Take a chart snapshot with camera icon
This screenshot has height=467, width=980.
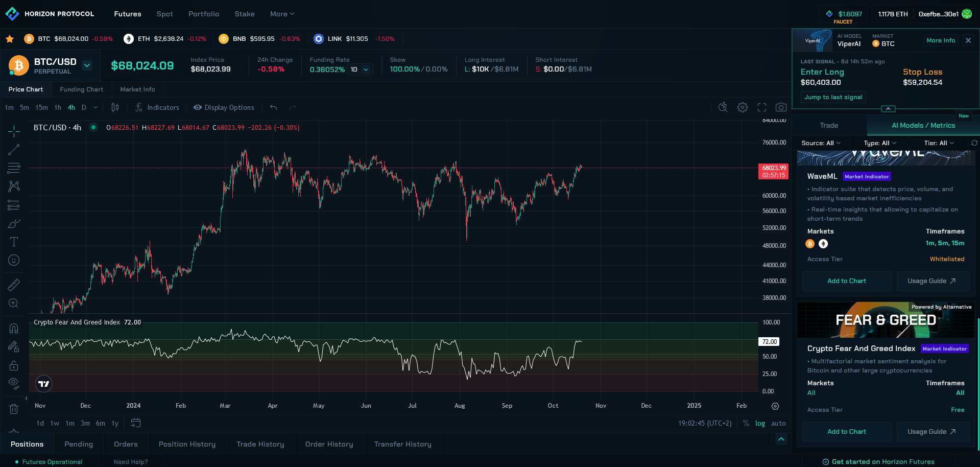coord(781,107)
